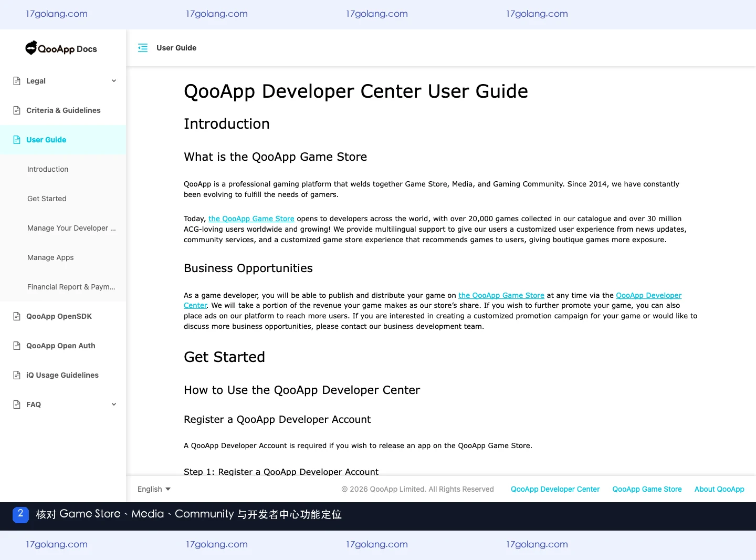This screenshot has width=756, height=560.
Task: Open footer QooApp Developer Center link
Action: point(555,489)
